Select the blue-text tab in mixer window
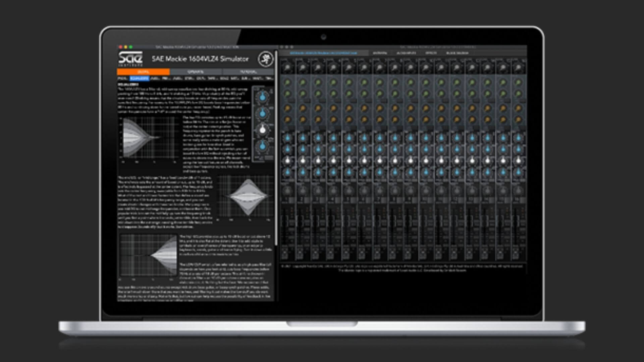The image size is (644, 362). coord(323,53)
